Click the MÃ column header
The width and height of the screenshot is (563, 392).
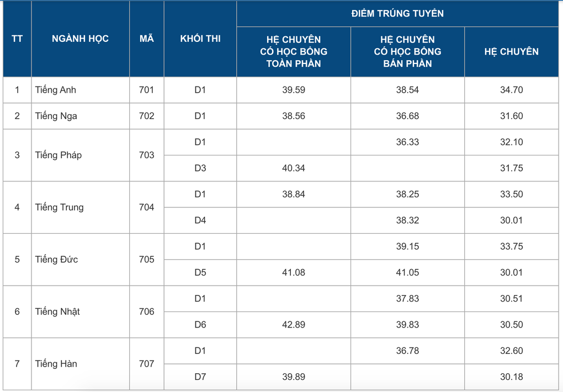coord(146,39)
